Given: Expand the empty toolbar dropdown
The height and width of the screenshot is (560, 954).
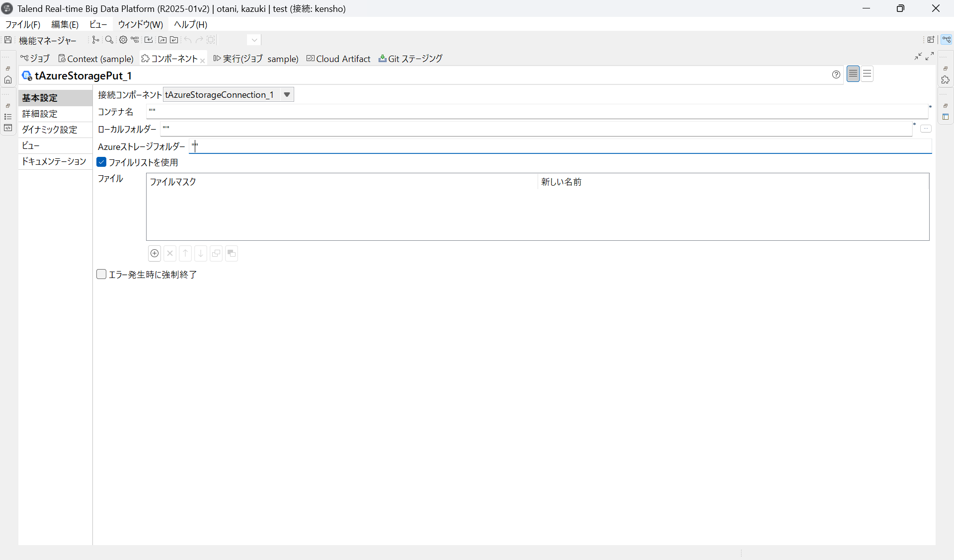Looking at the screenshot, I should click(254, 40).
